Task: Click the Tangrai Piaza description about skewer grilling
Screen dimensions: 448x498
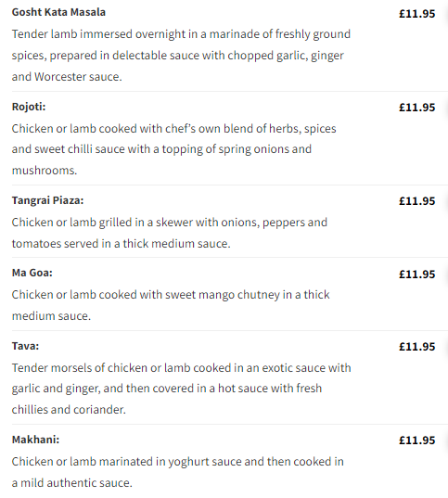Action: coord(170,233)
